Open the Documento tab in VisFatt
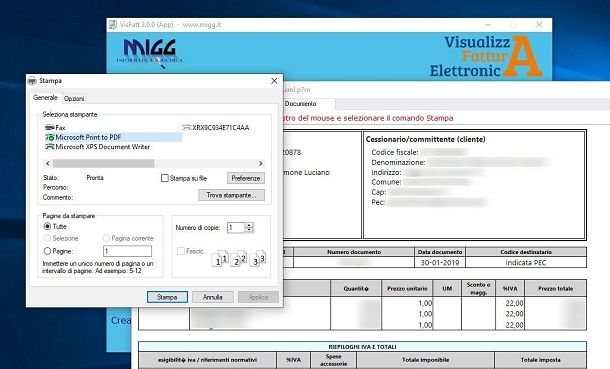This screenshot has height=369, width=610. click(301, 104)
